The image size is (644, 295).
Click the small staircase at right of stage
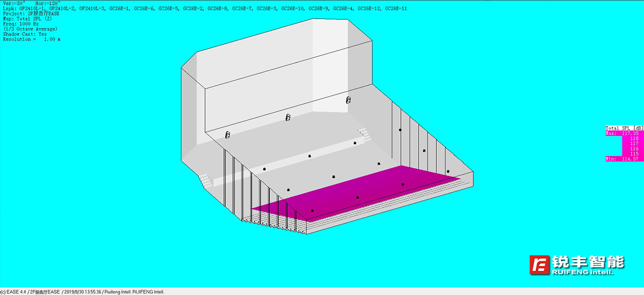tap(362, 131)
